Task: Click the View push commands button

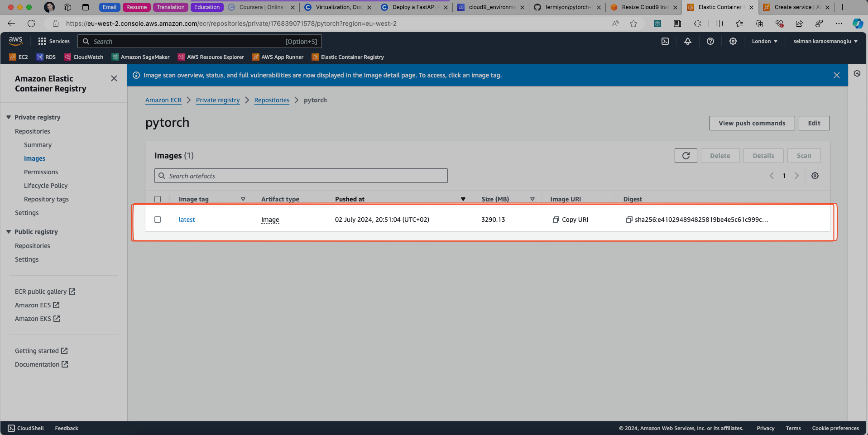Action: [x=752, y=123]
